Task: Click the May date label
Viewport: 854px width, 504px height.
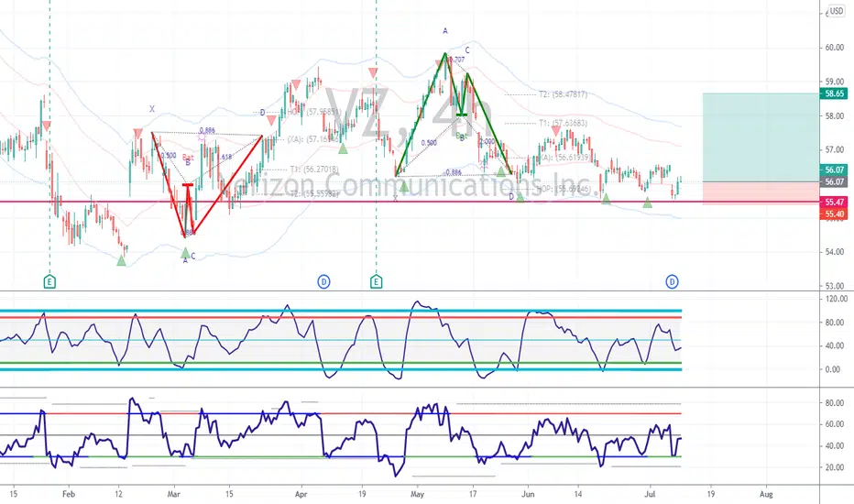Action: tap(417, 494)
